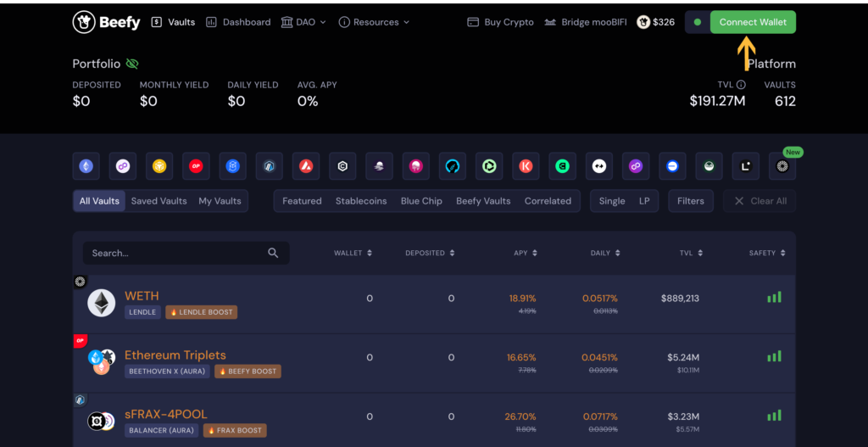Expand the DAO dropdown menu
The height and width of the screenshot is (447, 868).
point(303,22)
